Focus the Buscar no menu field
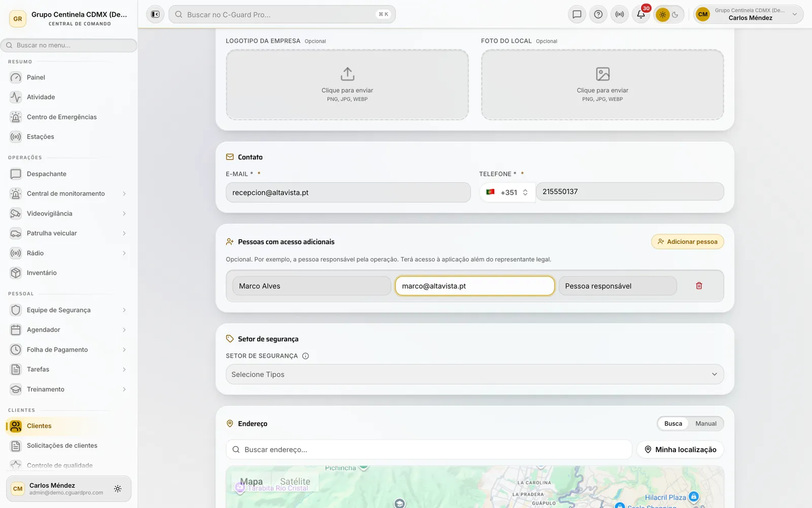Image resolution: width=812 pixels, height=508 pixels. (69, 45)
